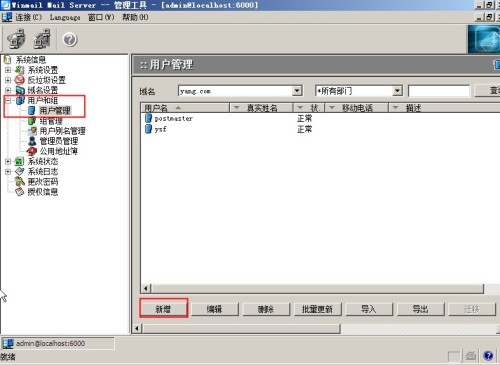Screen dimensions: 500x365
Task: Click the search text field next to departments
Action: pos(439,91)
